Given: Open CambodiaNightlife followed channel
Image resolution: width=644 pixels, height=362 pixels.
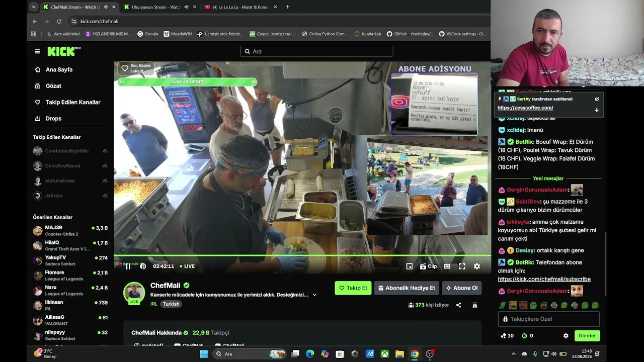Looking at the screenshot, I should pyautogui.click(x=70, y=151).
